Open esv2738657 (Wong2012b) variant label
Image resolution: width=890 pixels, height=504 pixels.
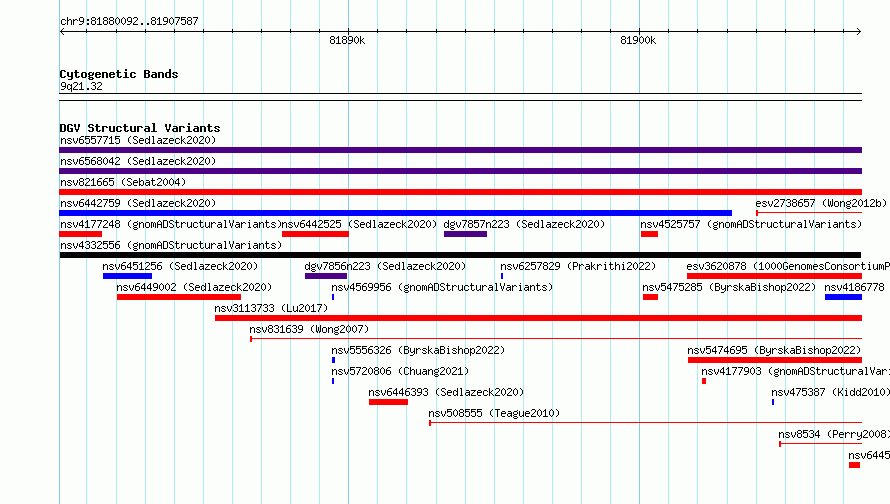click(821, 203)
